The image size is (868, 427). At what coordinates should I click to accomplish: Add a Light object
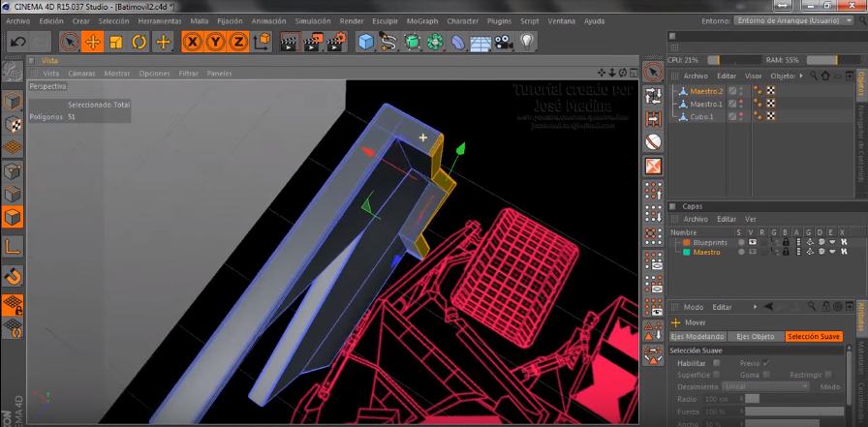526,42
